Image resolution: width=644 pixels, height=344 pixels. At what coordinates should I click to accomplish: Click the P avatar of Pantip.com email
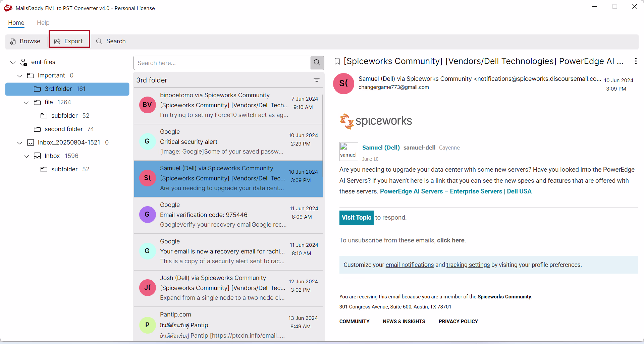[x=147, y=325]
